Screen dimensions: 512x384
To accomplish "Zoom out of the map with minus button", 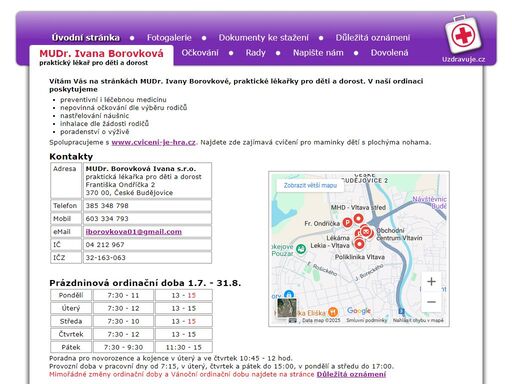I will pos(431,302).
